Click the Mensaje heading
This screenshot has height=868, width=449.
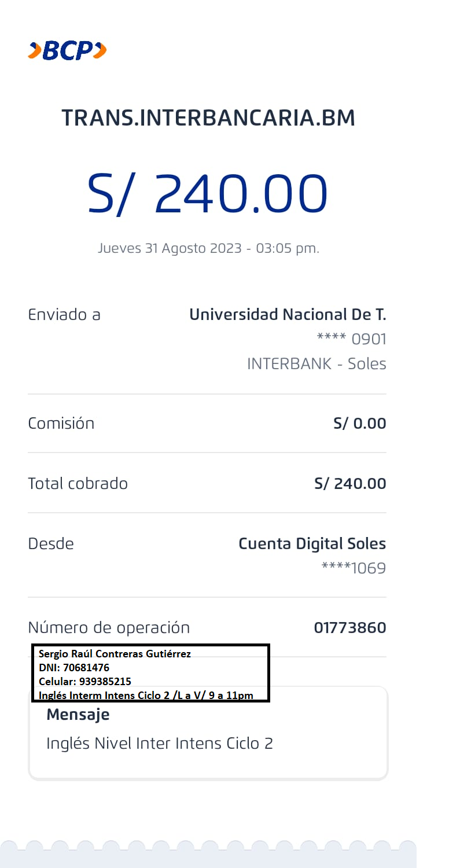point(78,715)
